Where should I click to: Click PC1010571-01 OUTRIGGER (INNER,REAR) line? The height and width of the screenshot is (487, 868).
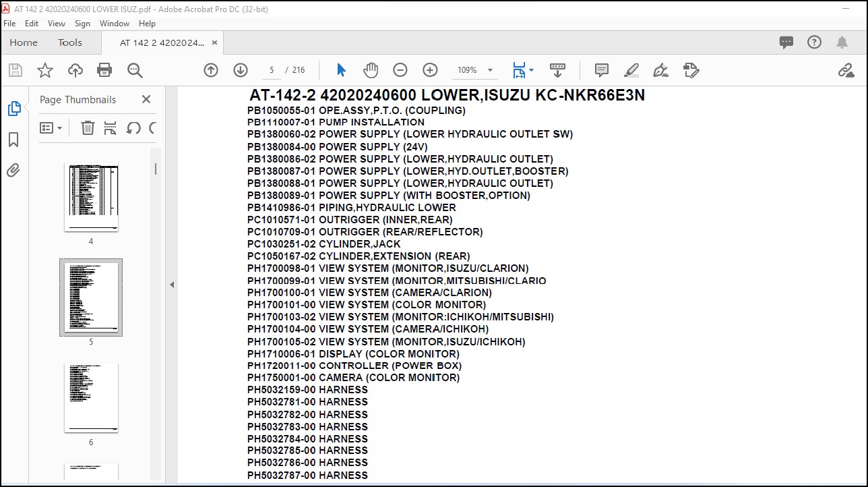click(x=350, y=219)
